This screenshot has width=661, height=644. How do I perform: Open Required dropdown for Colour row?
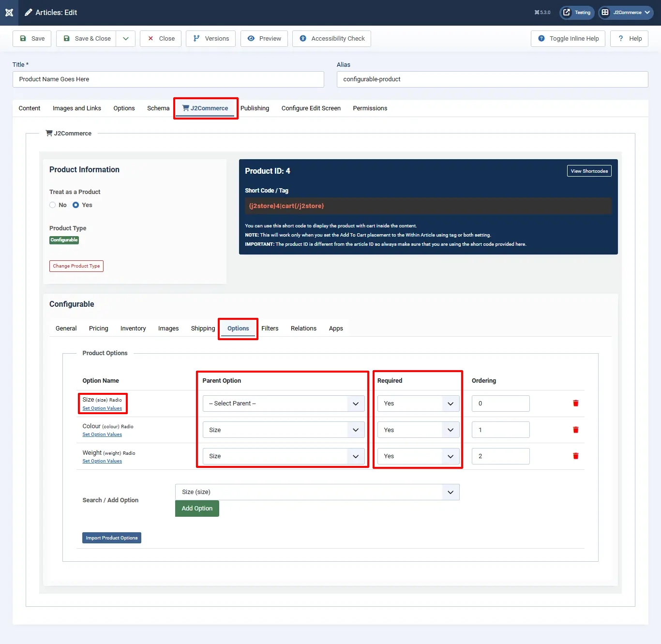point(419,430)
